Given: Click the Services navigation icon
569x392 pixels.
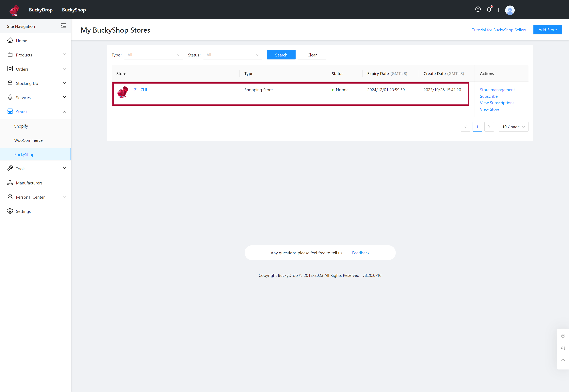Looking at the screenshot, I should point(10,97).
